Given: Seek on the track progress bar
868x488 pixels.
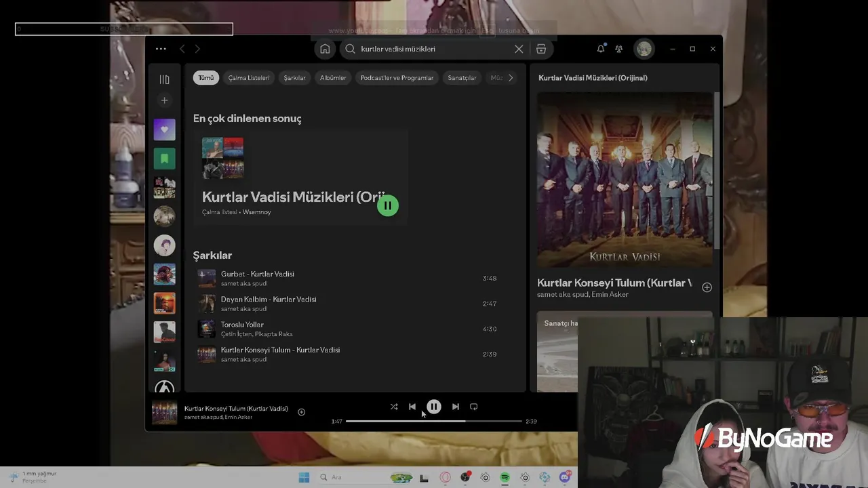Looking at the screenshot, I should click(x=434, y=421).
